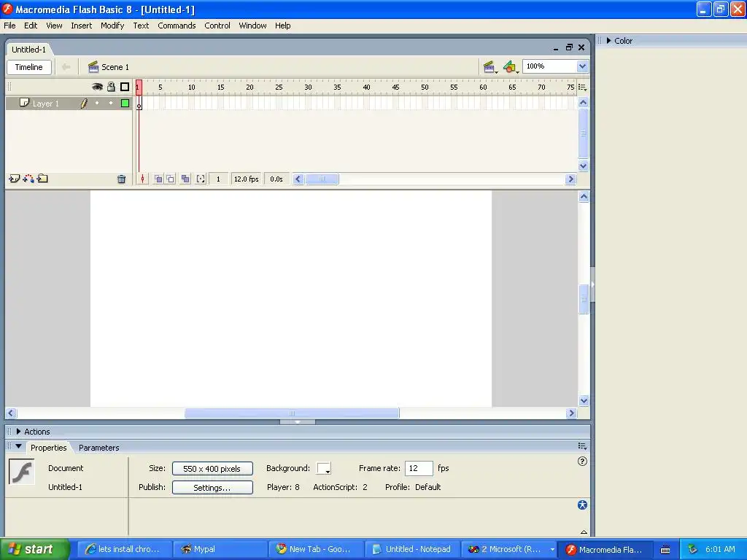Open Edit Symbols dropdown

[511, 67]
